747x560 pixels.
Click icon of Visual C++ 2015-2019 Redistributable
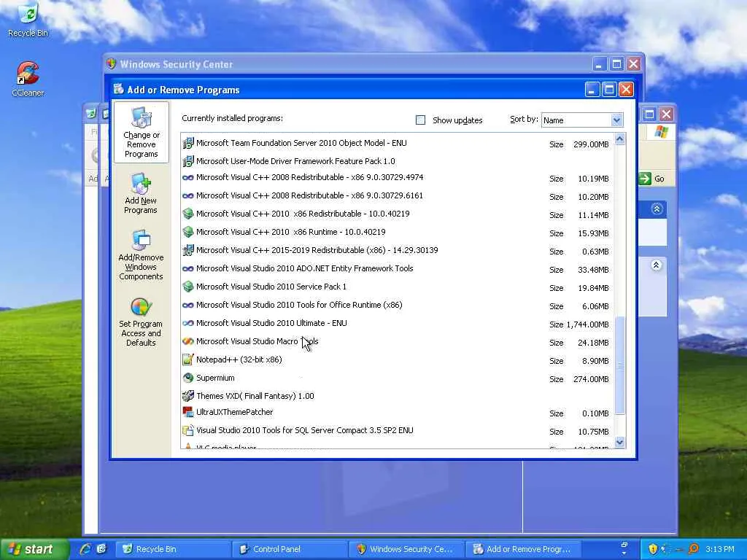click(x=188, y=250)
